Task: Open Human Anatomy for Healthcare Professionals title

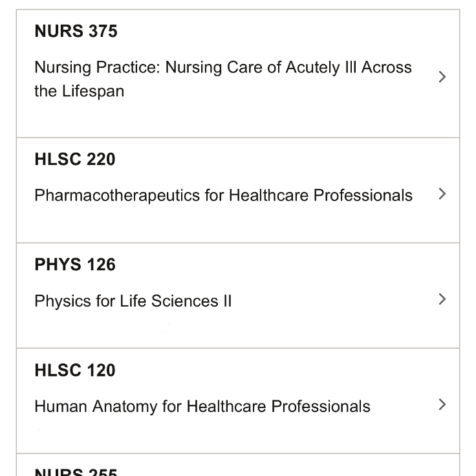Action: click(x=202, y=406)
